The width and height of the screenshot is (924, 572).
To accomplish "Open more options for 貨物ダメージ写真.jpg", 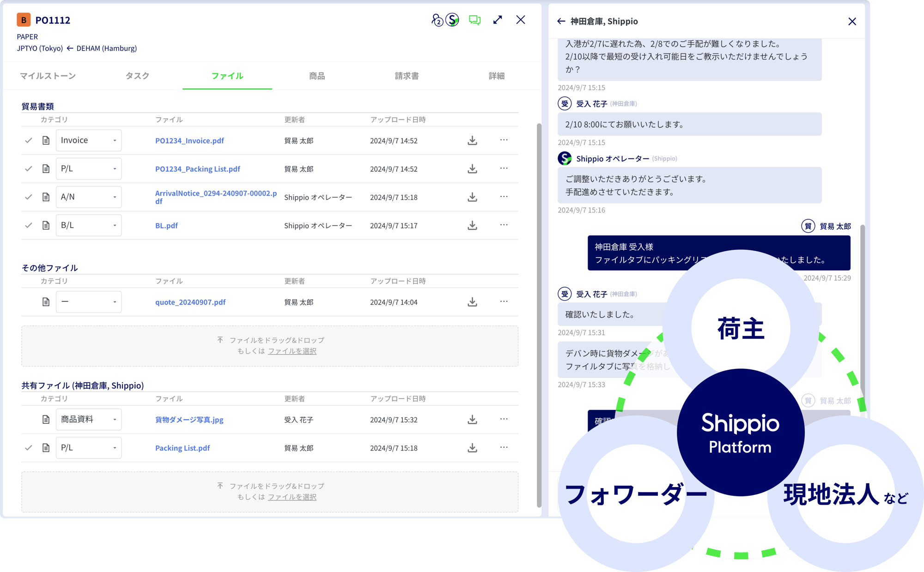I will (x=504, y=419).
